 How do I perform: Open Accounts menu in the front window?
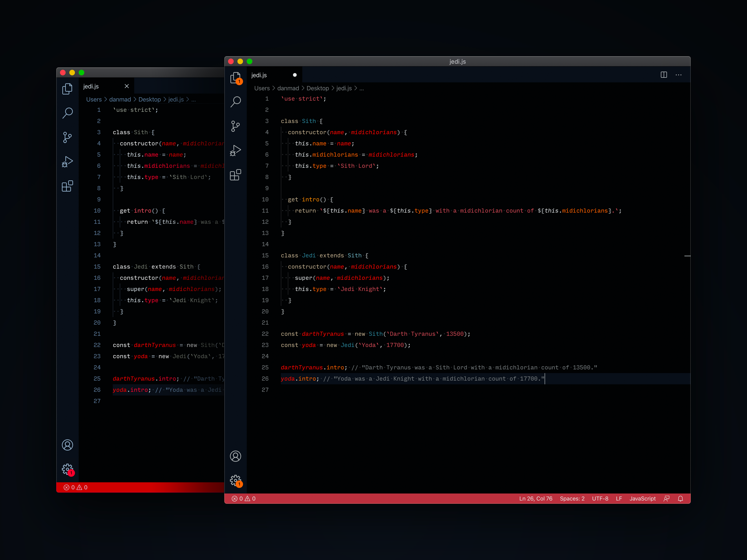235,456
